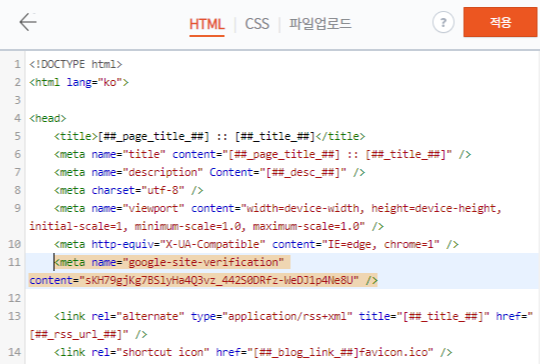Click the meta charset="utf-8" line
Screen dimensions: 540x364
click(128, 190)
